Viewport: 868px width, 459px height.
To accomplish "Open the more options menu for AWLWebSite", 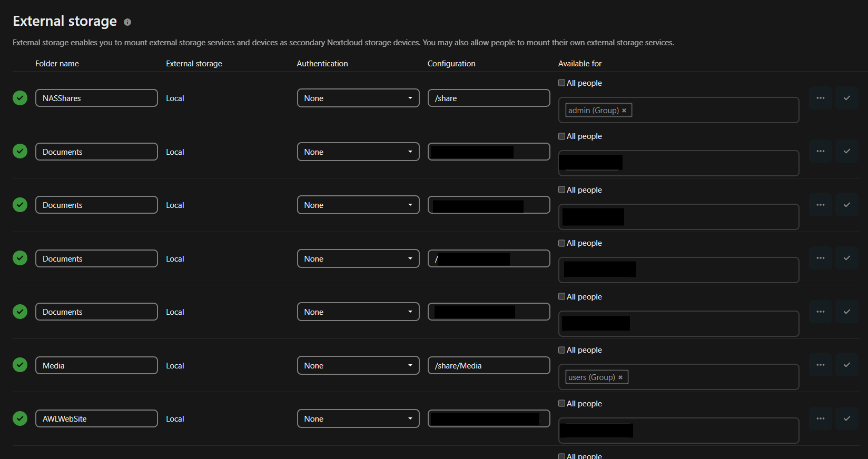I will (821, 418).
